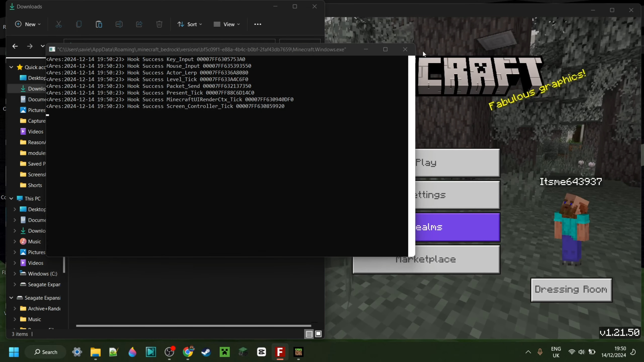
Task: Collapse the Quick access section
Action: tap(11, 67)
